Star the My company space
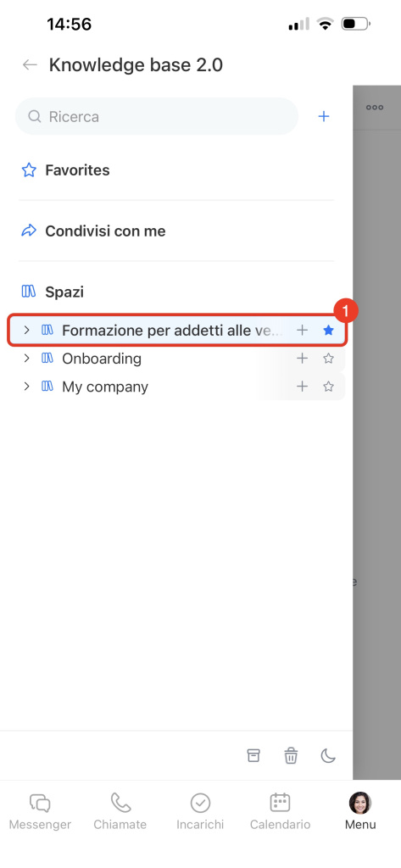Screen dimensions: 401x868 [x=328, y=387]
